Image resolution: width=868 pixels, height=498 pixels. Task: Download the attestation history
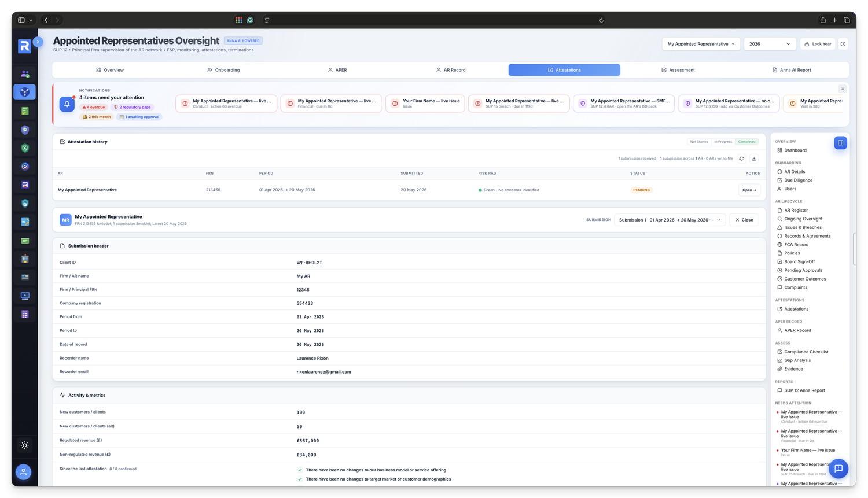pyautogui.click(x=754, y=158)
